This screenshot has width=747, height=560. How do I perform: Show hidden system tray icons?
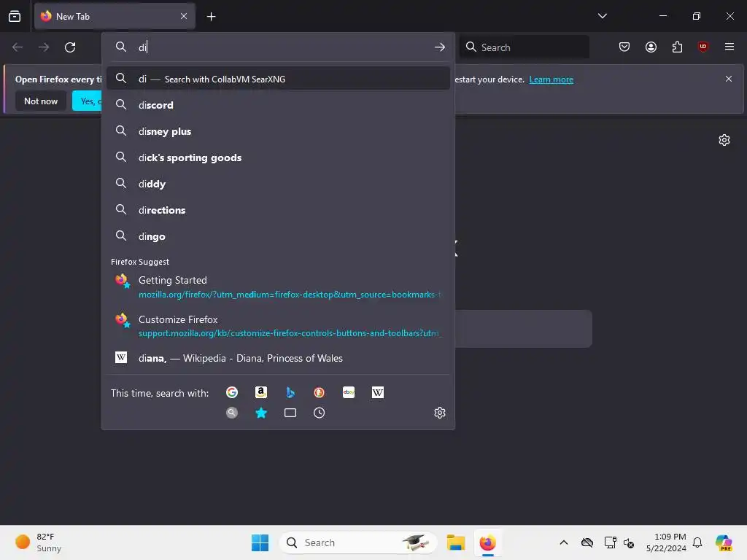point(564,542)
